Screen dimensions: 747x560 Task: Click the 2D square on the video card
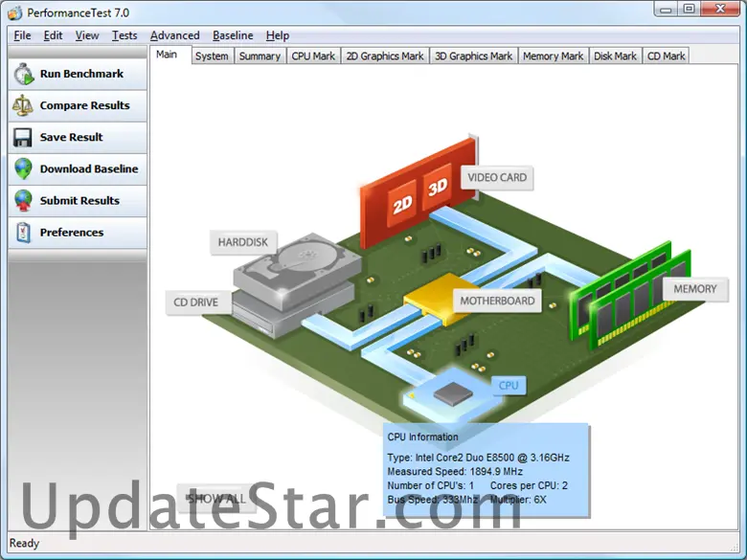401,204
